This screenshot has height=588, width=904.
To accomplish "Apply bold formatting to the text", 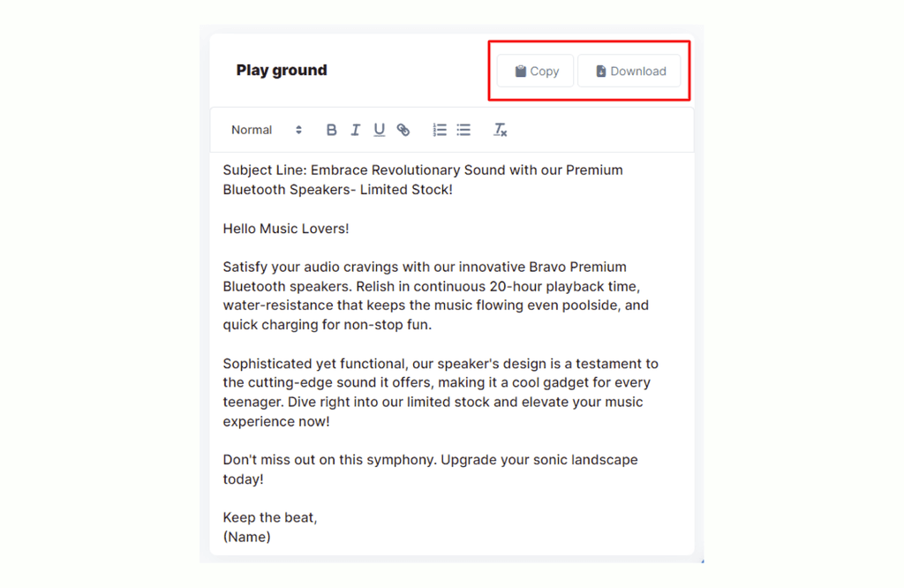I will tap(331, 129).
